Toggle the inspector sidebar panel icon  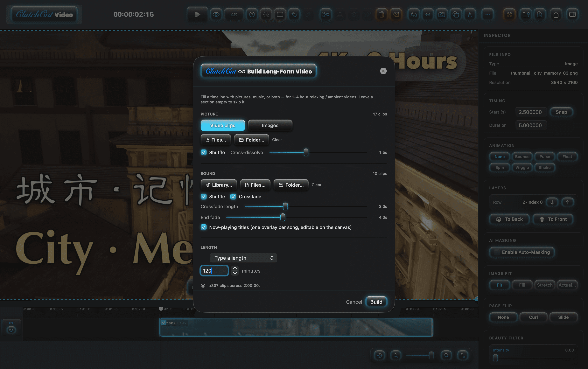[x=572, y=14]
